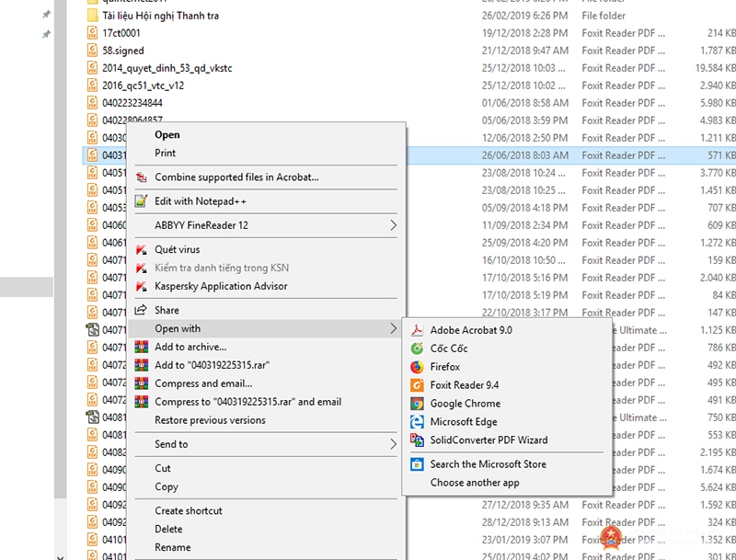Click the lower pin icon in sidebar
736x560 pixels.
pyautogui.click(x=46, y=34)
